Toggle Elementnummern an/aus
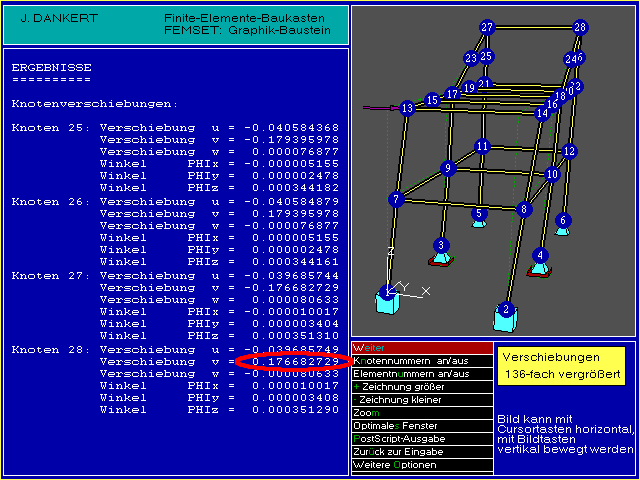640x480 pixels. click(423, 373)
